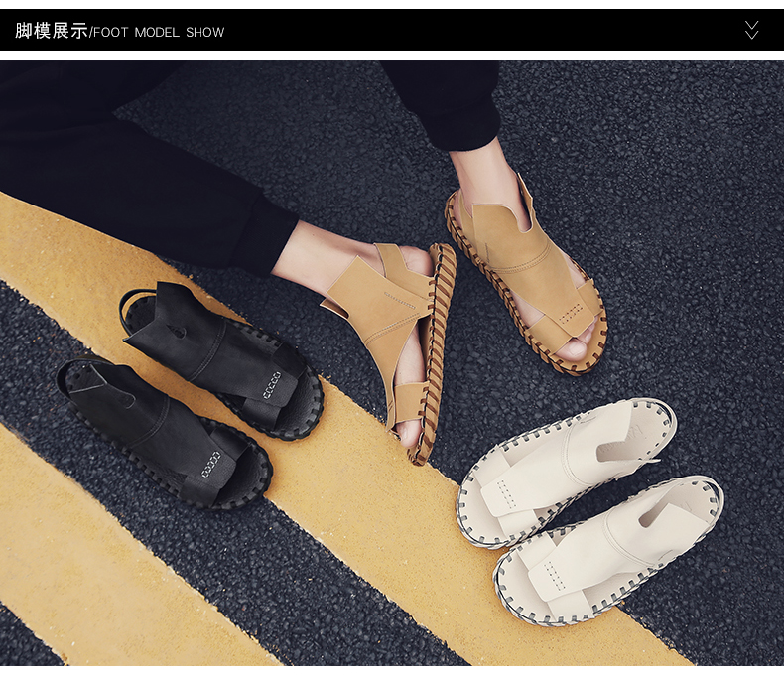Click the foot model sandals photo
This screenshot has width=784, height=683.
tap(392, 363)
